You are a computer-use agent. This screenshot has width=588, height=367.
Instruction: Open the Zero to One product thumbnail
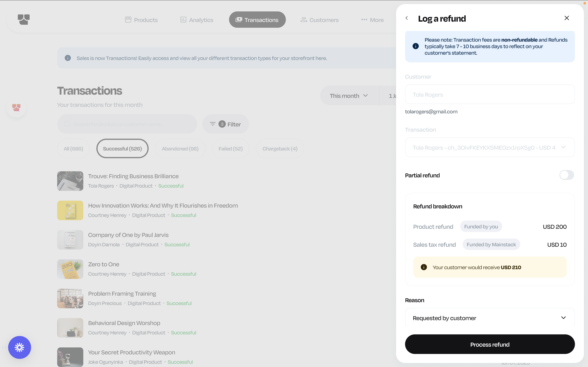(x=70, y=269)
